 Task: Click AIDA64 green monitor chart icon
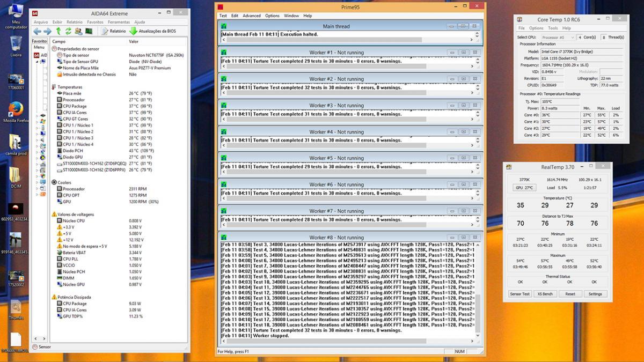89,31
